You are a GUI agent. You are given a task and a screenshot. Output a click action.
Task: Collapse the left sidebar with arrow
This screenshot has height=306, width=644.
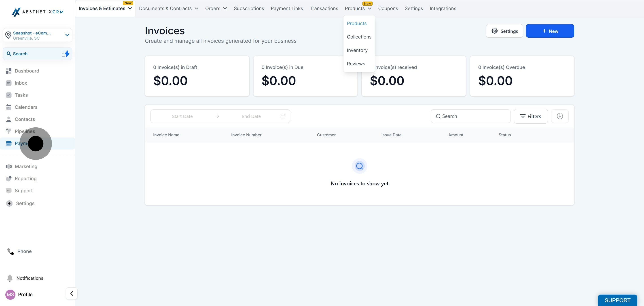[72, 293]
